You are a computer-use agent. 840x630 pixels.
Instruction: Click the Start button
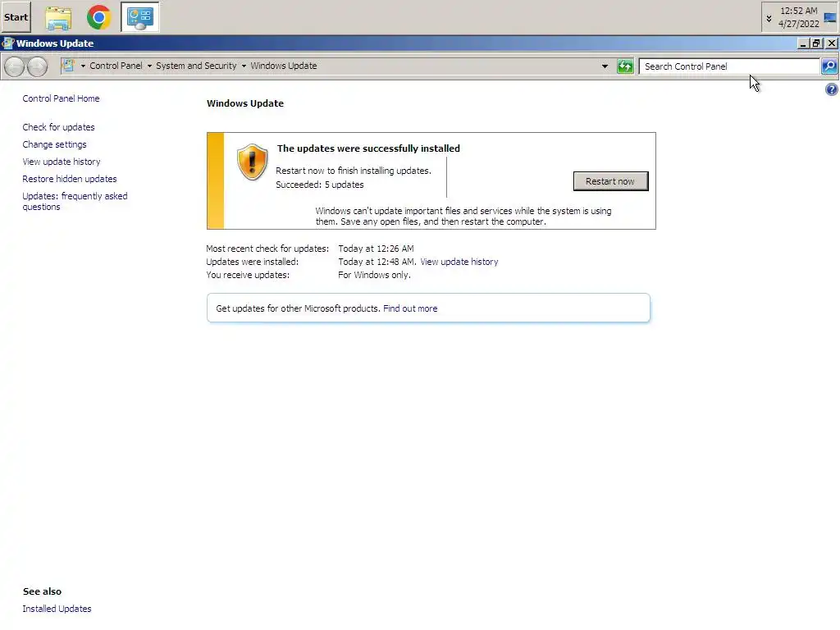16,17
